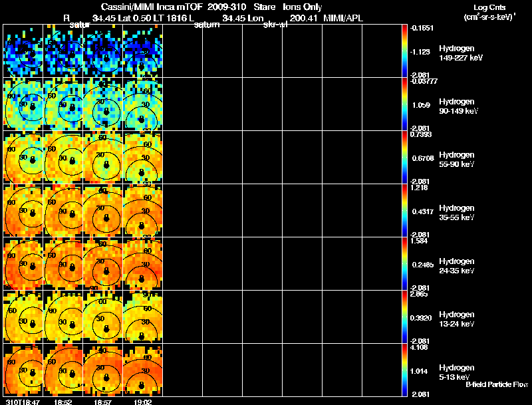
Task: Click the 'MIMI/APL' credit text
Action: 343,18
